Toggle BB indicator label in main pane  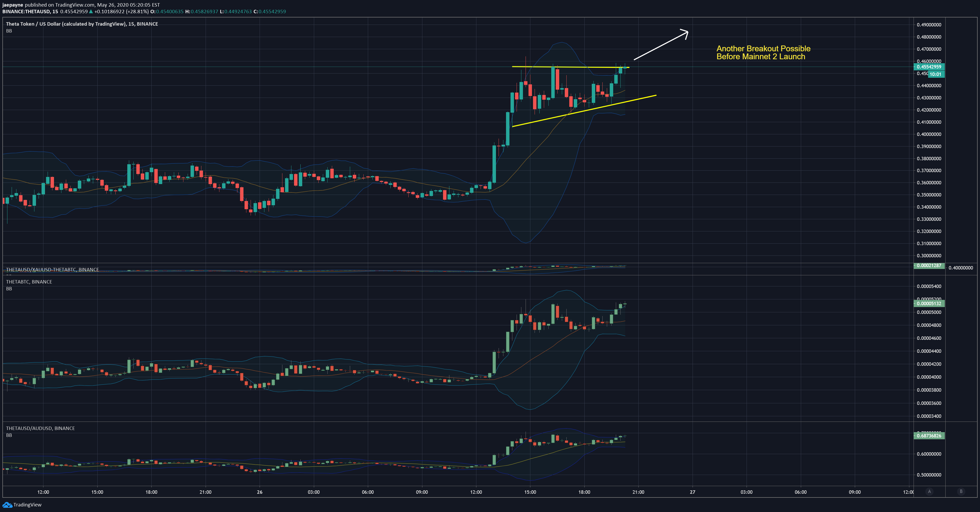pos(9,31)
